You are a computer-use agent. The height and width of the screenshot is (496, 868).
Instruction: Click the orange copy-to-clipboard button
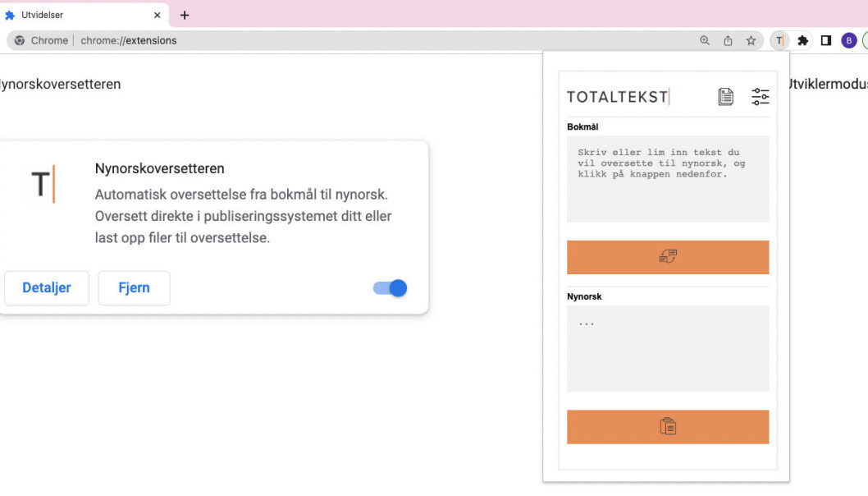[x=668, y=427]
